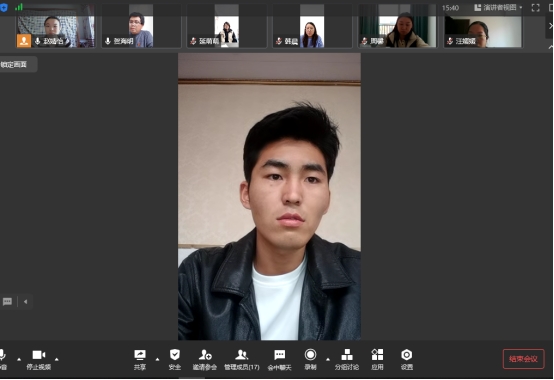Toggle fullscreen mode icon at top

click(536, 8)
